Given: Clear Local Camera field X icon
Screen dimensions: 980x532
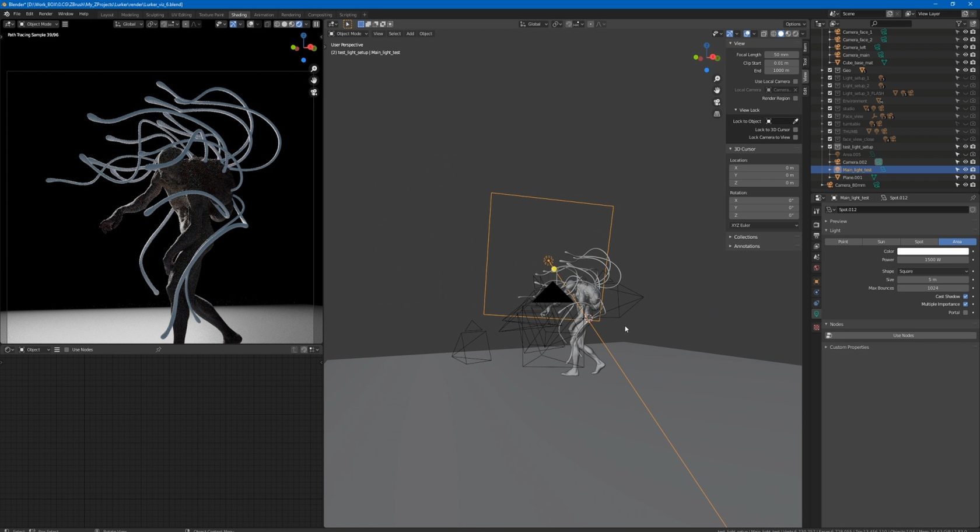Looking at the screenshot, I should [795, 90].
